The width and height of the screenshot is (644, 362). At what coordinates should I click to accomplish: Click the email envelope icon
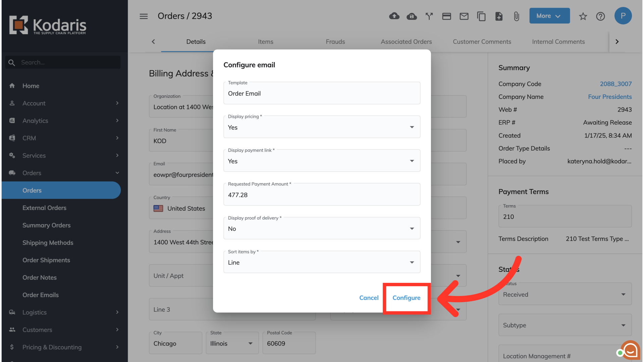(464, 16)
